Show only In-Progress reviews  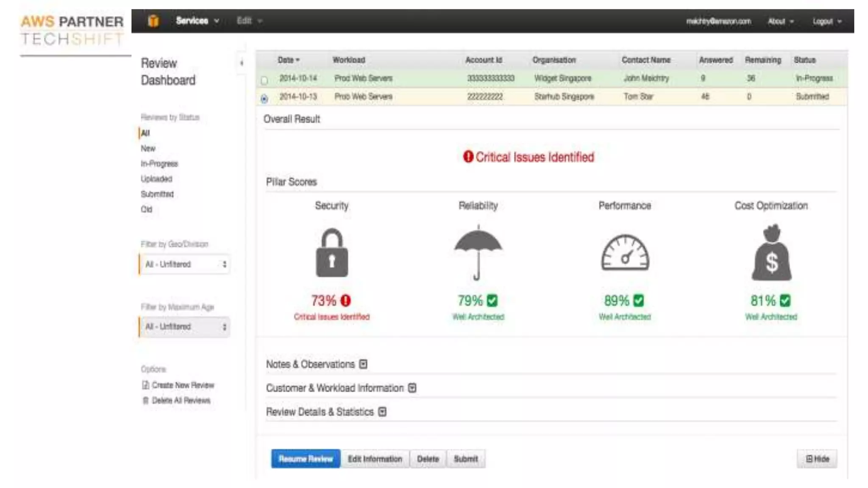159,164
